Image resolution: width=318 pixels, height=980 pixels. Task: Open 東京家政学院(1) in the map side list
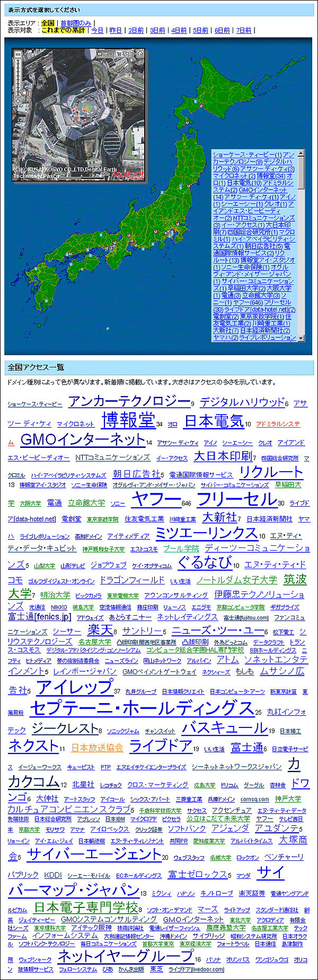pyautogui.click(x=262, y=317)
